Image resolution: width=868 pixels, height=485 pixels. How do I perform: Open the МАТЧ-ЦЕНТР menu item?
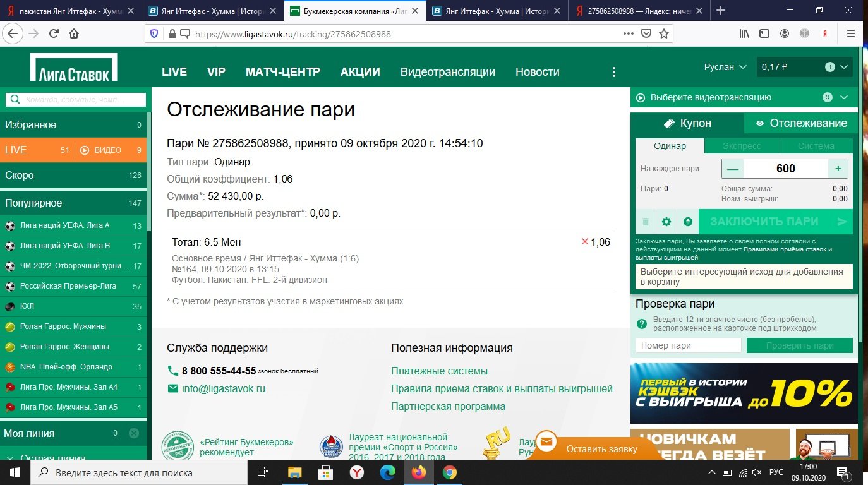(282, 72)
